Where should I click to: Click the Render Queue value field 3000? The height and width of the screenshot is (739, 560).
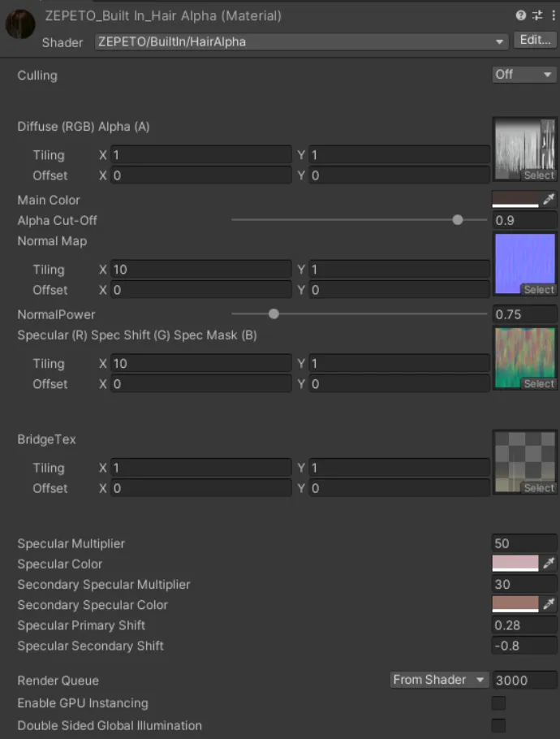click(x=524, y=680)
